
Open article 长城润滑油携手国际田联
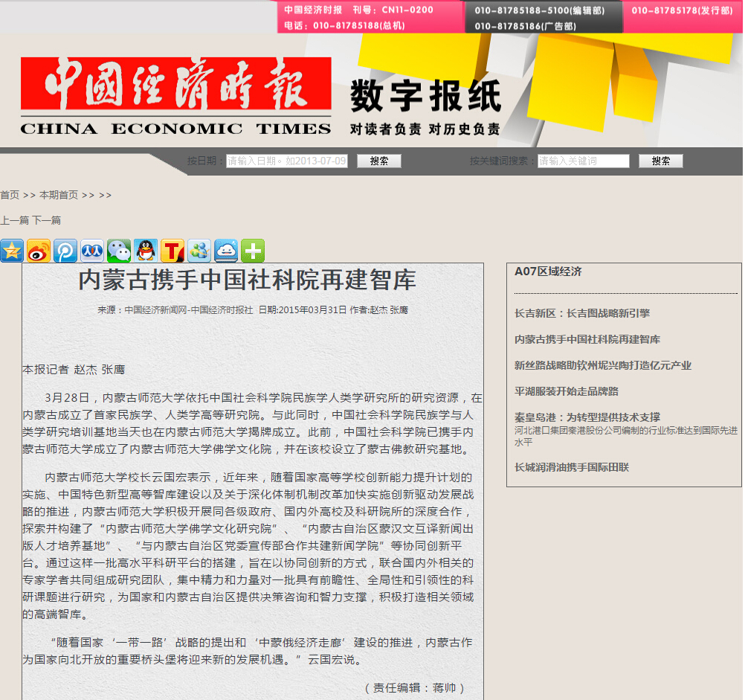(572, 467)
